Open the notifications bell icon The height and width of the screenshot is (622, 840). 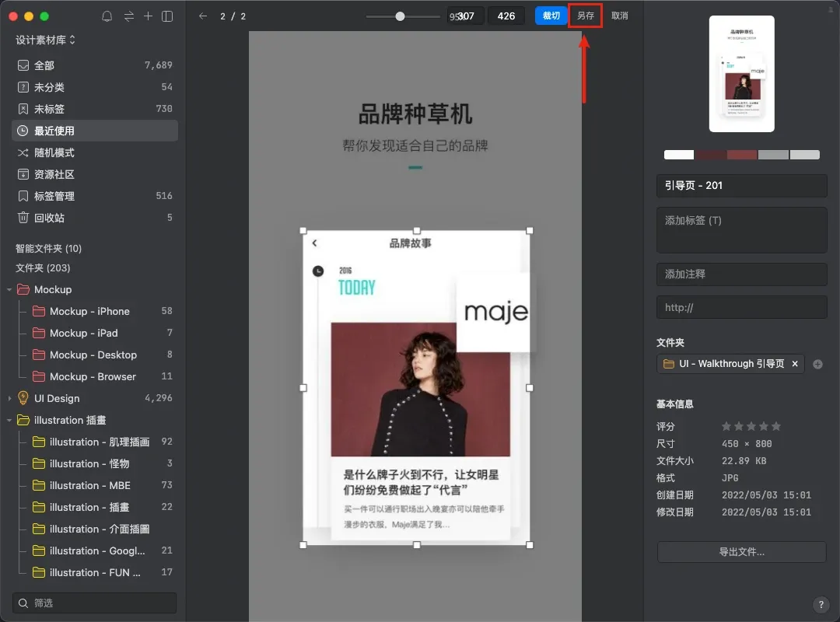[107, 16]
